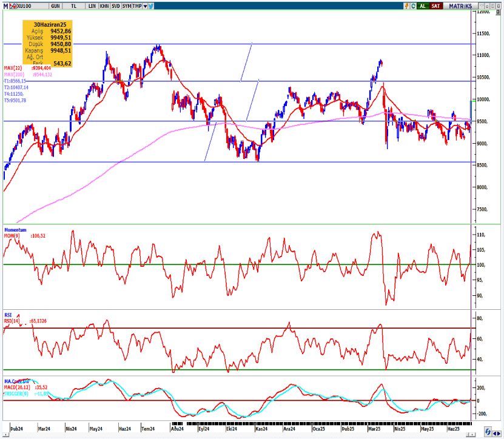Click the orange lightning bolt icon
Image resolution: width=504 pixels, height=439 pixels.
(x=406, y=6)
